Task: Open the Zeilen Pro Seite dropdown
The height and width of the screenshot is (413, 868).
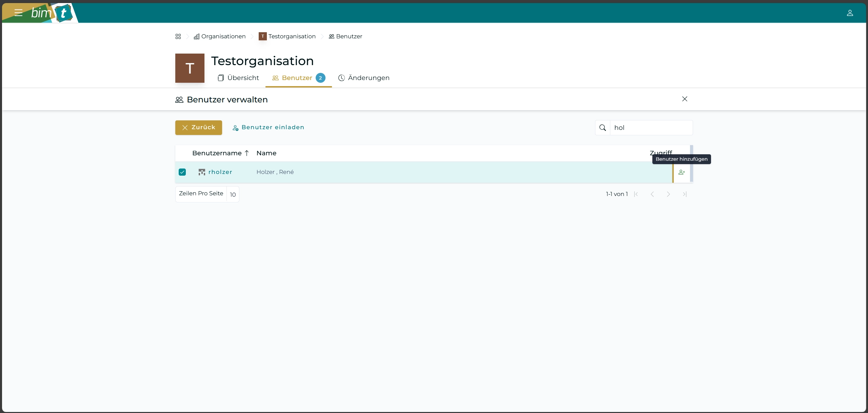Action: [233, 194]
